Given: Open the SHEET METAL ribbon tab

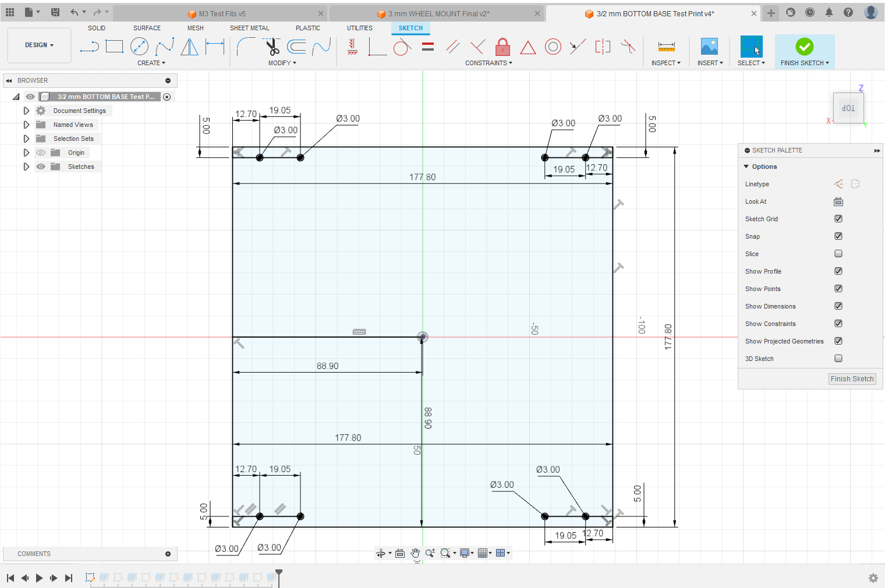Looking at the screenshot, I should (x=250, y=28).
